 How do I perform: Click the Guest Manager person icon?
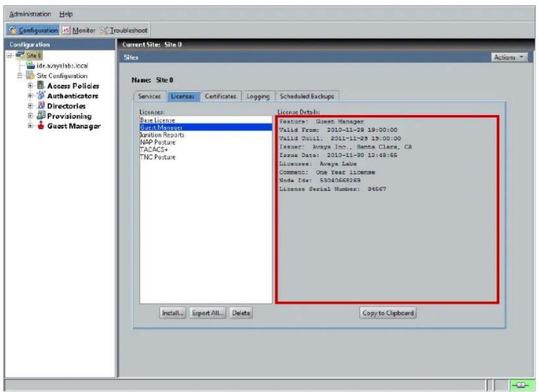(x=41, y=125)
